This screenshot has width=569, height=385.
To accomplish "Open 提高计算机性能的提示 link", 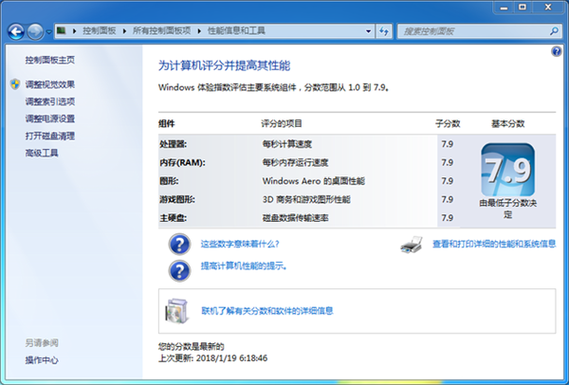I will pyautogui.click(x=244, y=266).
